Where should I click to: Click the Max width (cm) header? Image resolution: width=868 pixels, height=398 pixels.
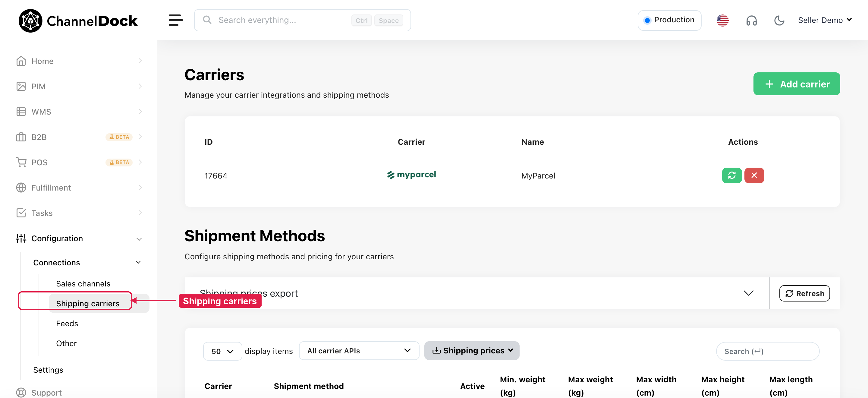point(656,386)
